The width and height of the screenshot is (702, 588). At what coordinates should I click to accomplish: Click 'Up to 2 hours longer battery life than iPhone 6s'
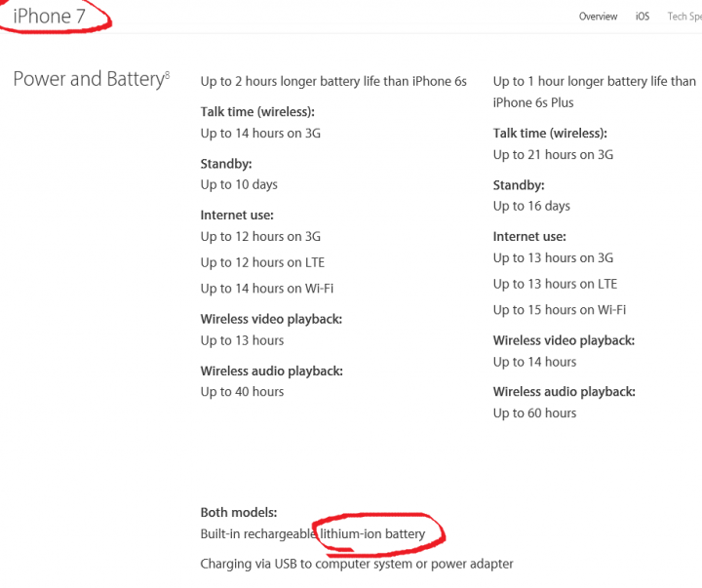(x=333, y=82)
